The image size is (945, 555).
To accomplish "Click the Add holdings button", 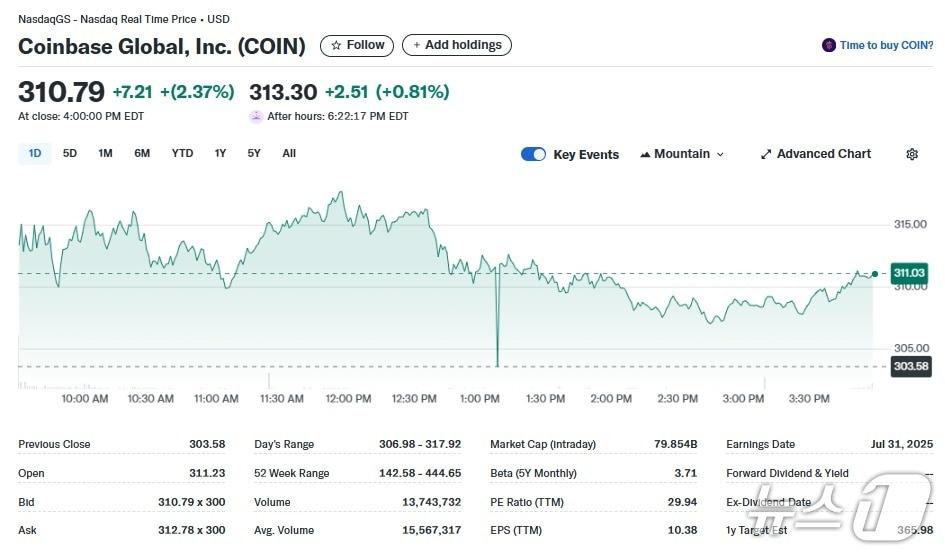I will pyautogui.click(x=457, y=45).
